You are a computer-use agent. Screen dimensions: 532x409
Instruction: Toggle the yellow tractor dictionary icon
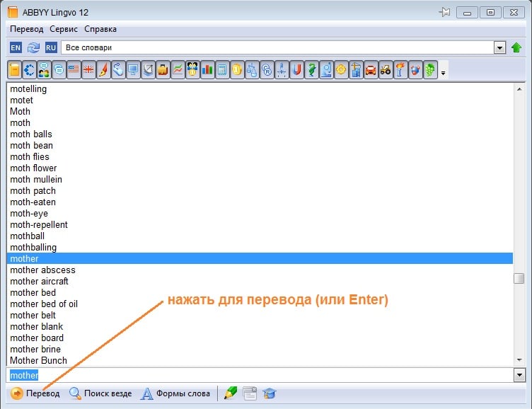pyautogui.click(x=386, y=70)
